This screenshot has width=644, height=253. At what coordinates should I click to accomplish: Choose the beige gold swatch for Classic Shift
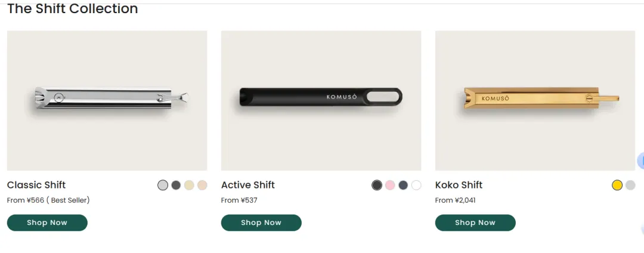189,186
